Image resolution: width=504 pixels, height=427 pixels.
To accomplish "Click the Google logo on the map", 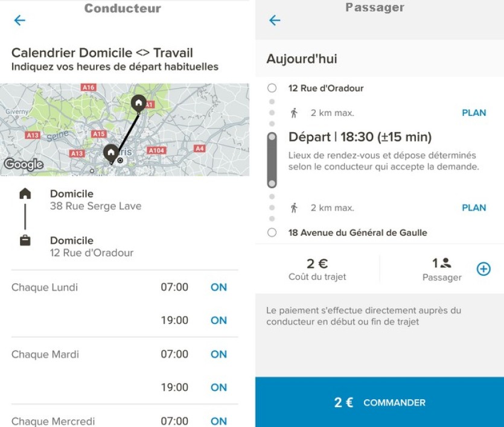I will 24,164.
